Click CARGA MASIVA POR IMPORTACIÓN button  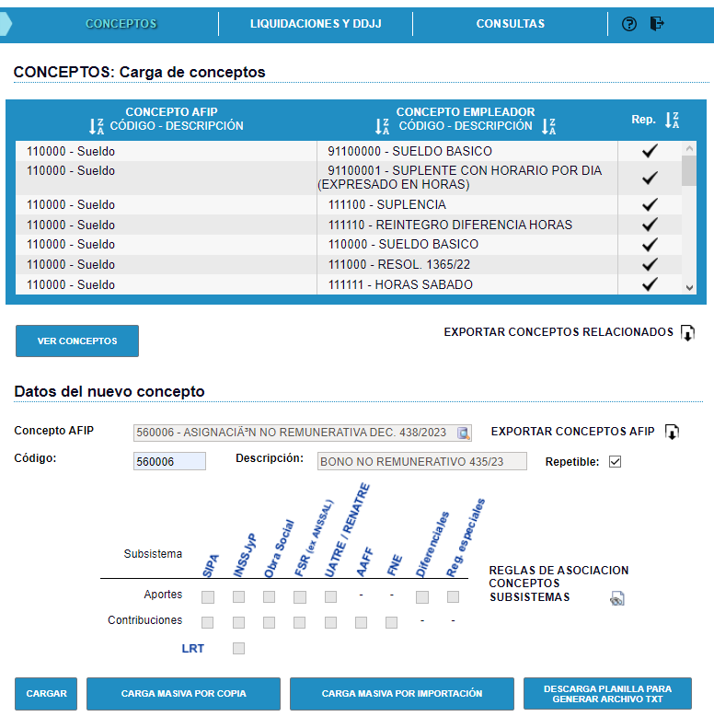click(x=402, y=694)
